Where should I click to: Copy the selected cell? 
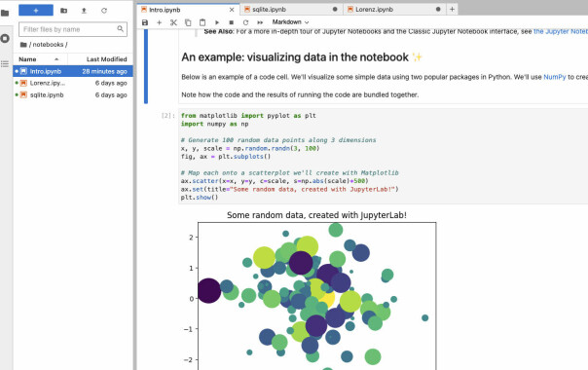[188, 22]
